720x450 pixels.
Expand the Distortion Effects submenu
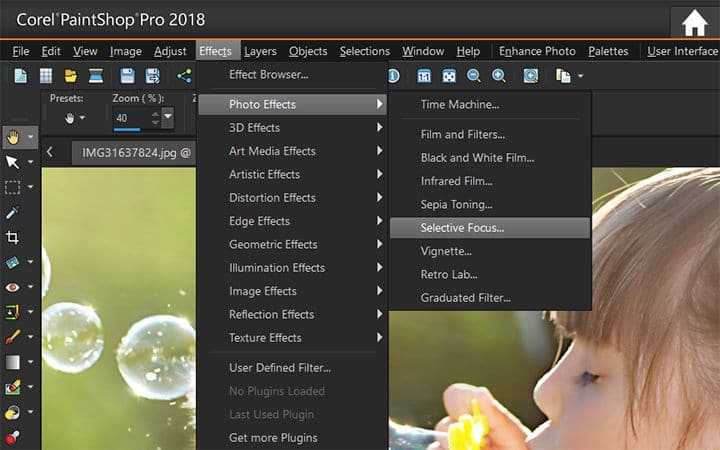(292, 198)
